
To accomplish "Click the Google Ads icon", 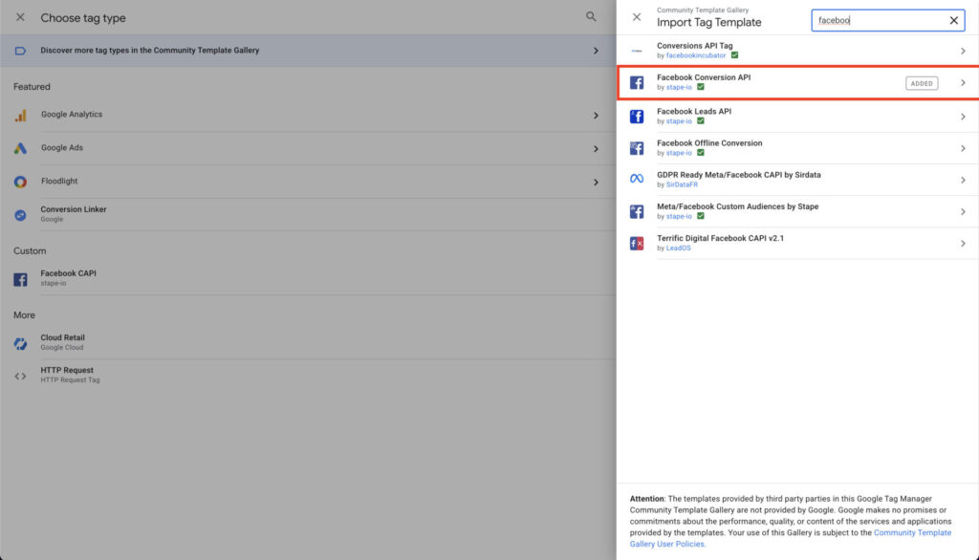I will tap(21, 148).
